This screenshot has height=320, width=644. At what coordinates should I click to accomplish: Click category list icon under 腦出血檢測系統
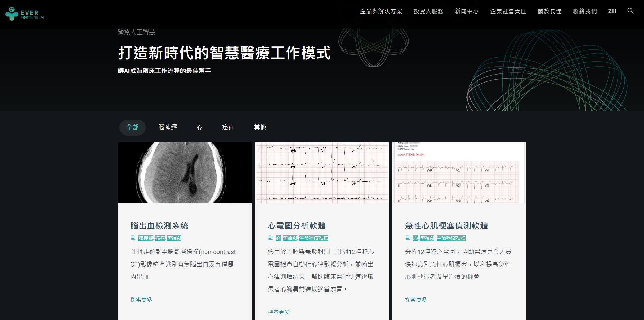133,238
